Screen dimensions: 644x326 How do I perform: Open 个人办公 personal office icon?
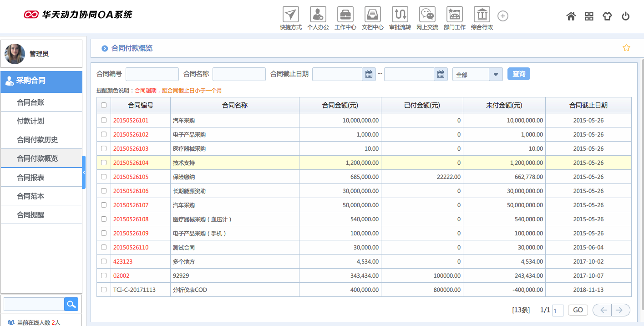[x=318, y=15]
